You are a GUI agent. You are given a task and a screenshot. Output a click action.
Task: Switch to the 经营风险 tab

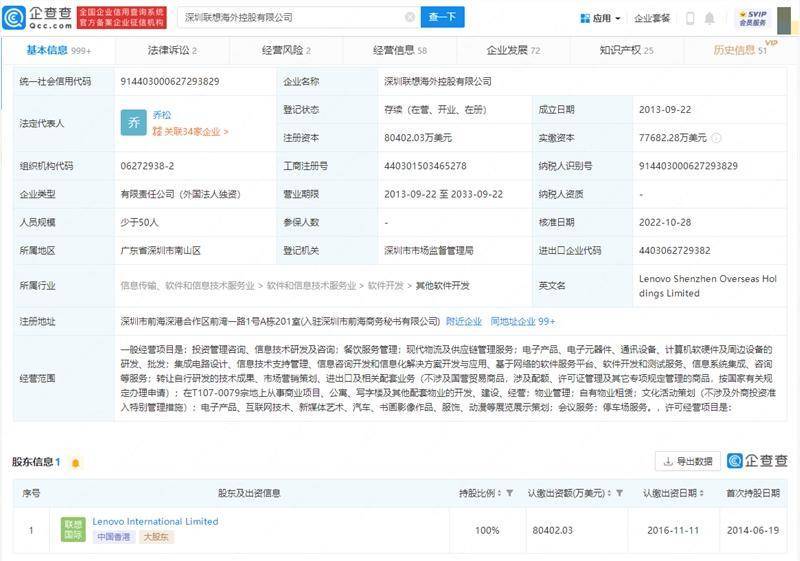point(286,50)
